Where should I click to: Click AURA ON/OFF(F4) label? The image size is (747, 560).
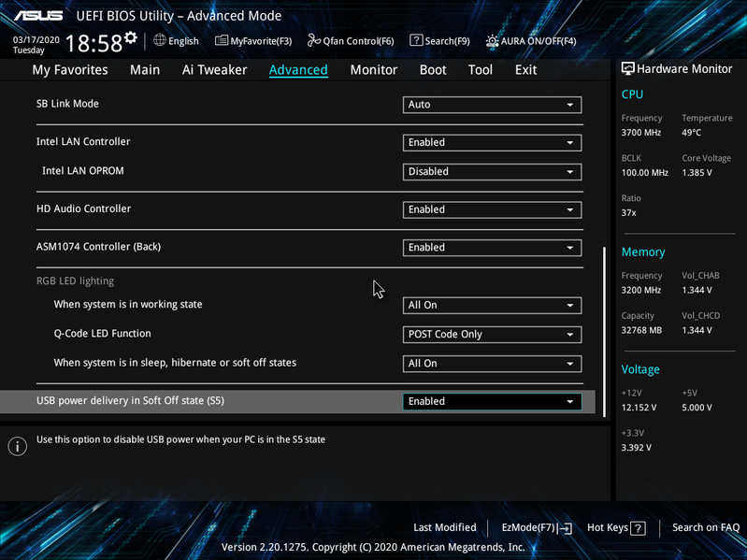coord(539,41)
